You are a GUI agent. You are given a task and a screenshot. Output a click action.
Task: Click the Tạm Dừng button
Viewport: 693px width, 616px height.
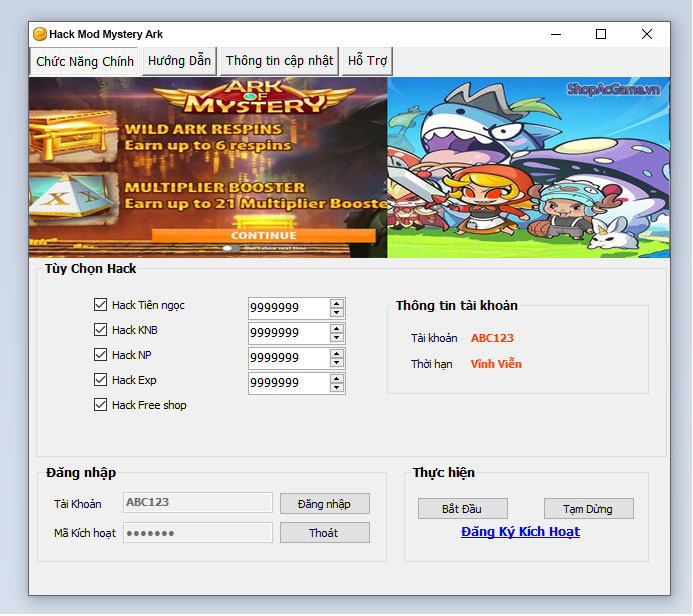[x=588, y=509]
